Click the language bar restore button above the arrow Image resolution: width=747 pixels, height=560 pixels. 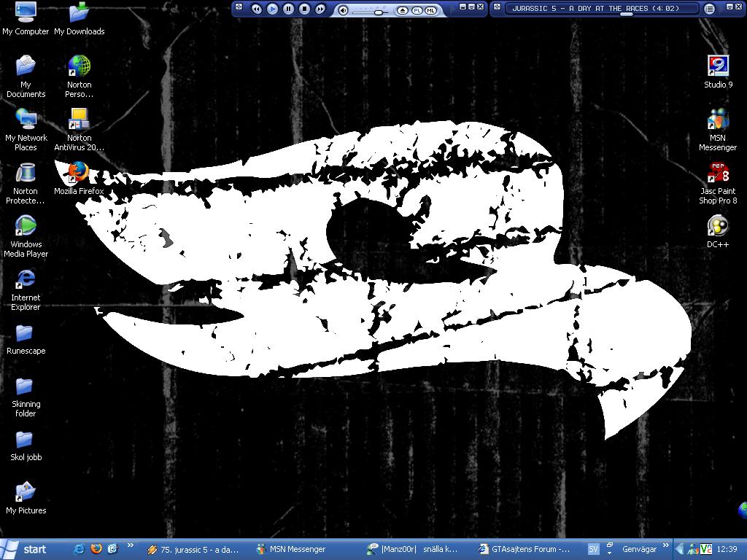[609, 545]
